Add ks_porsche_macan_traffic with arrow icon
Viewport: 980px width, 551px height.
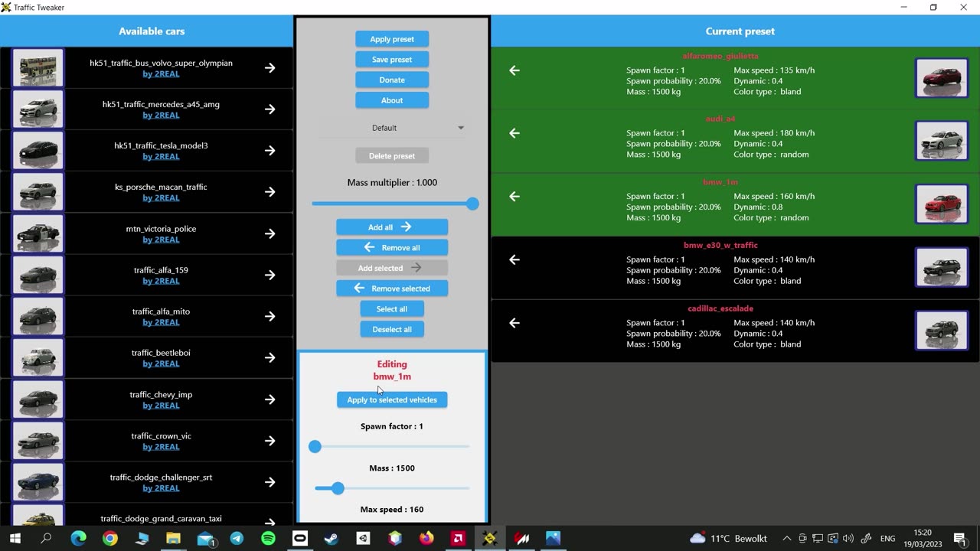[270, 192]
